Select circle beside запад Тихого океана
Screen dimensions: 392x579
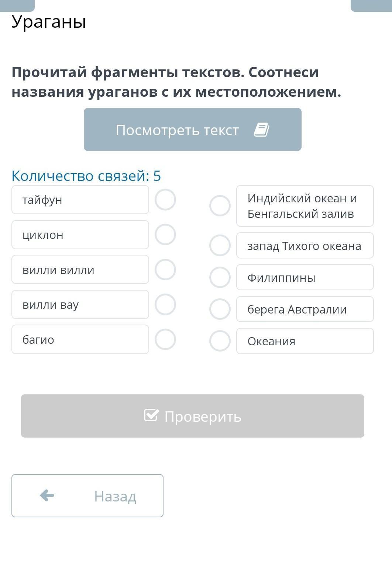(220, 246)
